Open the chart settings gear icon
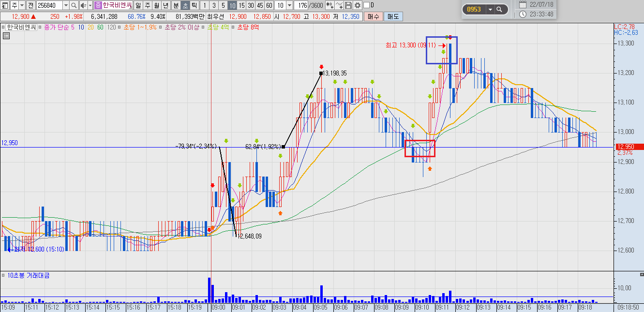Viewport: 644px width, 312px height. click(358, 5)
